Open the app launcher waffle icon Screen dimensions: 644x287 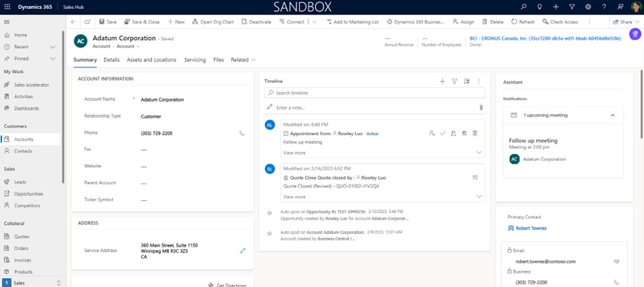(7, 7)
